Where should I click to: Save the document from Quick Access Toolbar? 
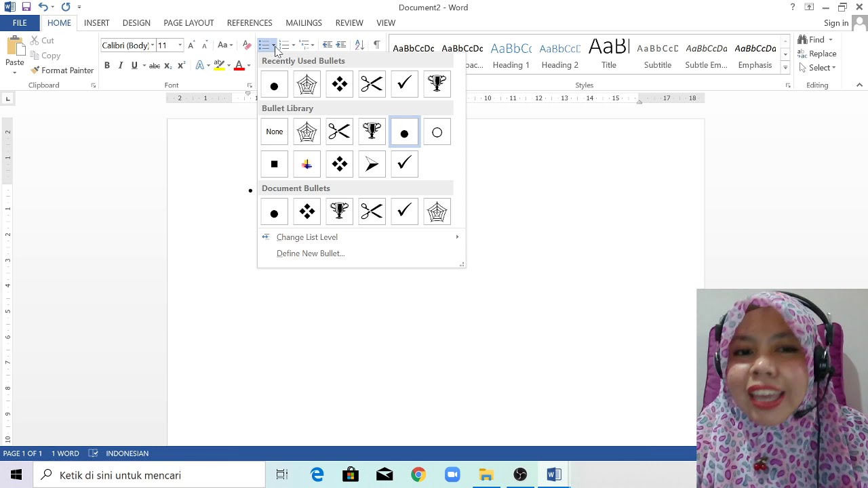click(x=26, y=7)
